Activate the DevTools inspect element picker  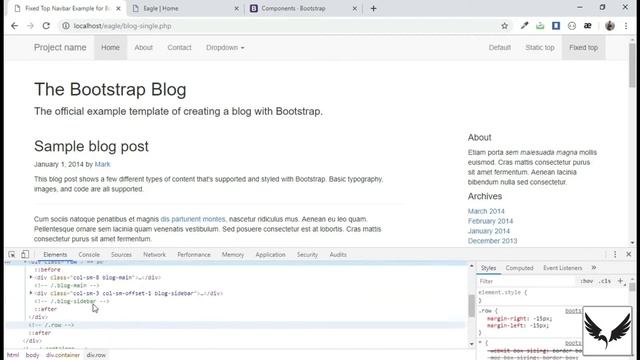(12, 254)
